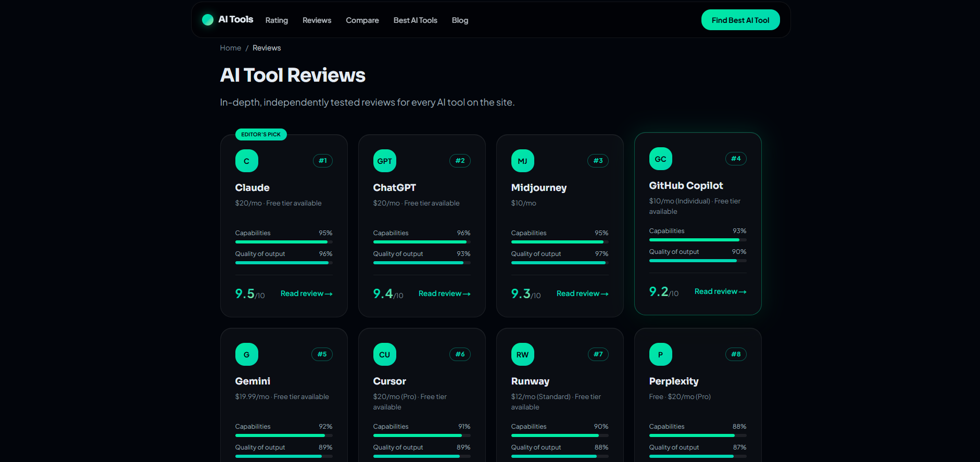Image resolution: width=980 pixels, height=462 pixels.
Task: Click the #7 rank badge on Runway
Action: pyautogui.click(x=598, y=354)
